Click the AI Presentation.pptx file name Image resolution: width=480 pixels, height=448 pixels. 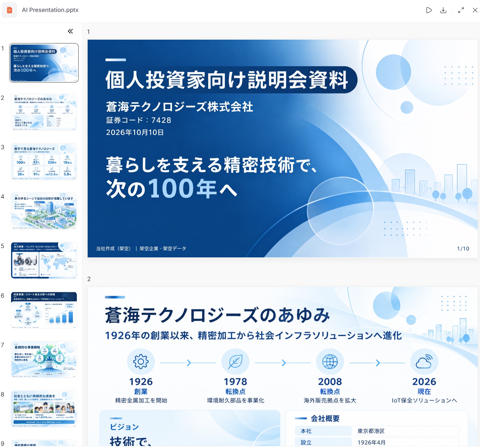pos(50,10)
